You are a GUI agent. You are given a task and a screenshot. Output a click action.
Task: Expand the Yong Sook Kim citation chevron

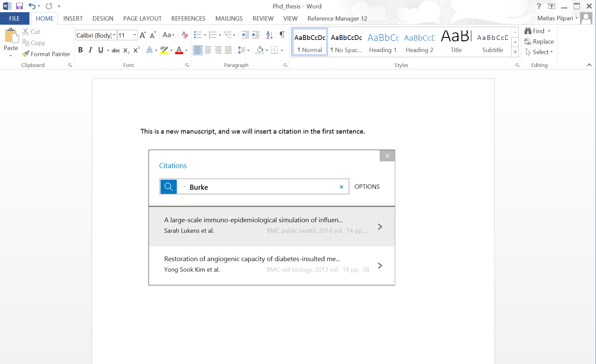click(380, 266)
